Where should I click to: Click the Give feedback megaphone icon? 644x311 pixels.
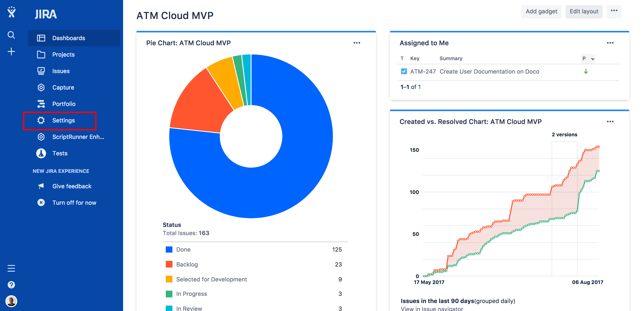tap(41, 186)
